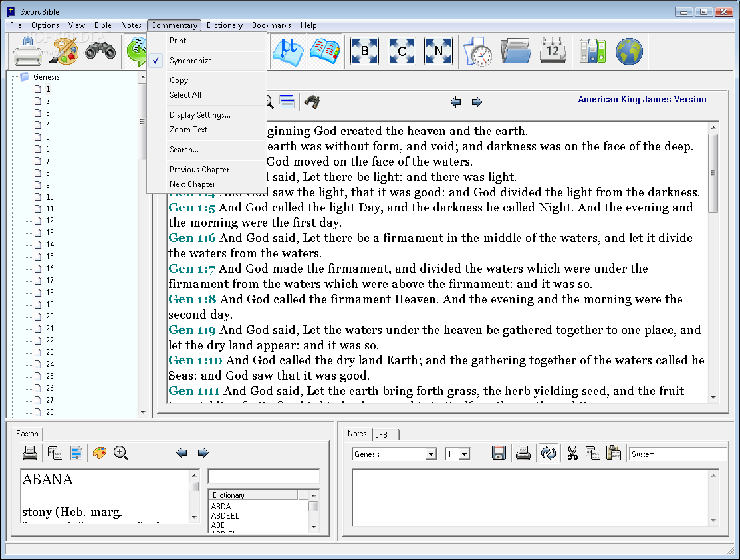Click the printer icon in main toolbar
740x560 pixels.
[x=27, y=51]
